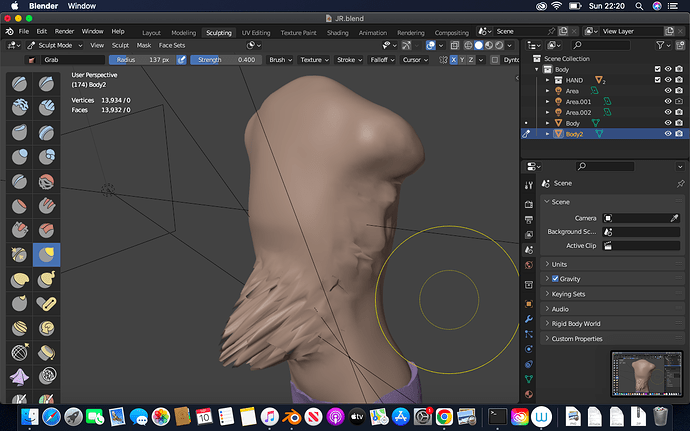Switch to the Modeling workspace tab
Image resolution: width=690 pixels, height=431 pixels.
[x=184, y=33]
